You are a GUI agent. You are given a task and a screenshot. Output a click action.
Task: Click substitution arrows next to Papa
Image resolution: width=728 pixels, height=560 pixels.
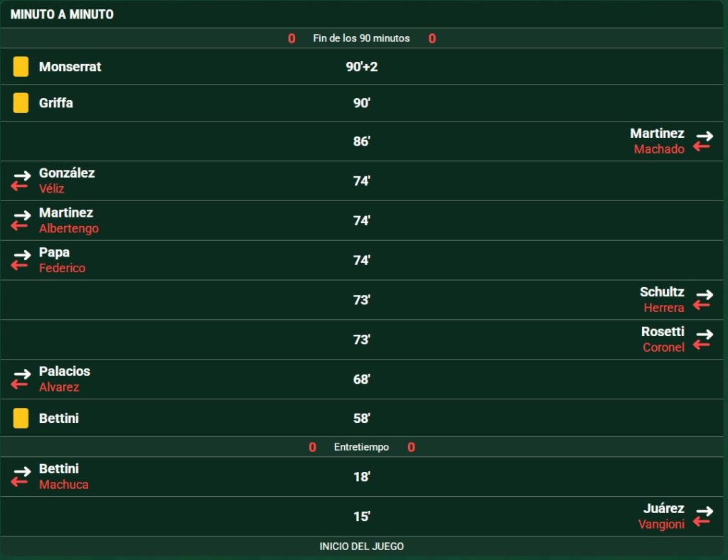[x=21, y=260]
